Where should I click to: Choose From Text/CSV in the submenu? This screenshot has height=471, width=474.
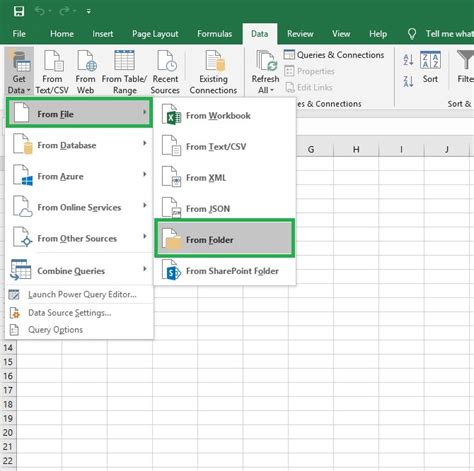224,146
